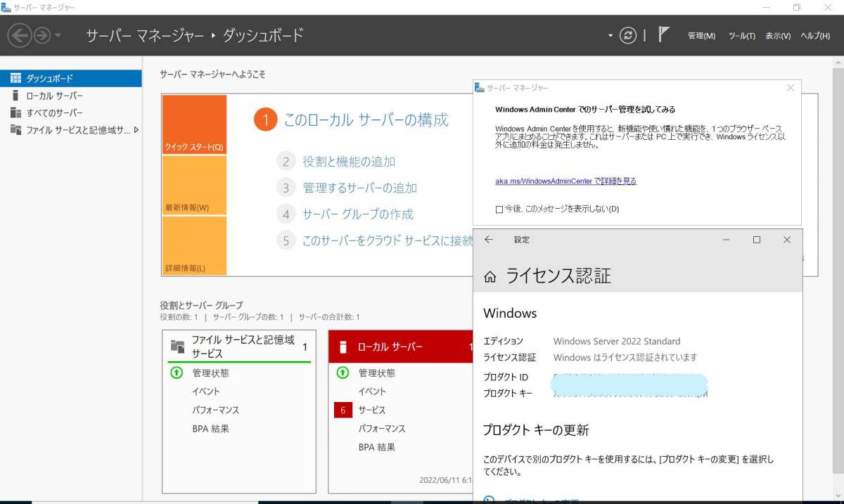The width and height of the screenshot is (844, 504).
Task: Click 管理状態 green icon in ローカル サーバー tile
Action: coord(343,373)
